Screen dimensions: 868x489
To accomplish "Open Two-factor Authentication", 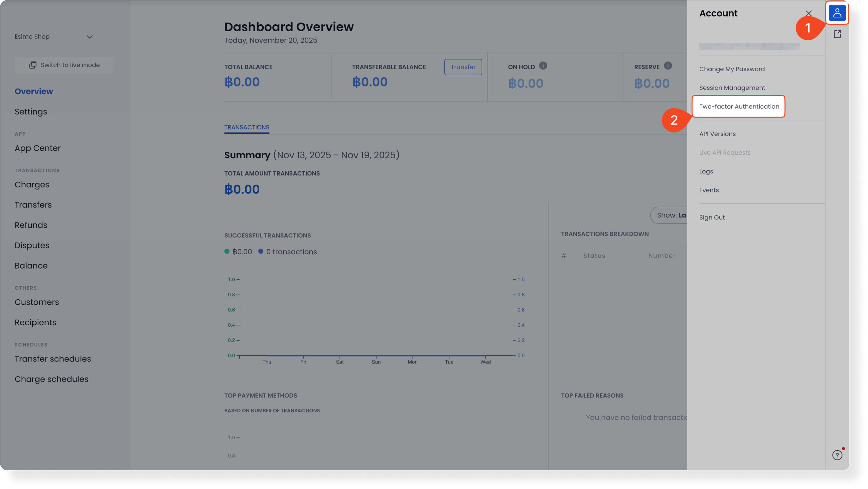I will (x=739, y=106).
